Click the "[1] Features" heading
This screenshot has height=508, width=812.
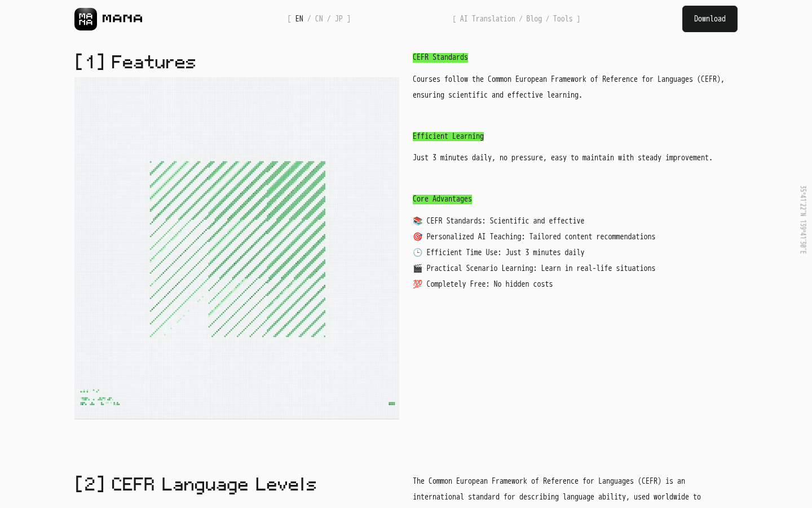135,62
